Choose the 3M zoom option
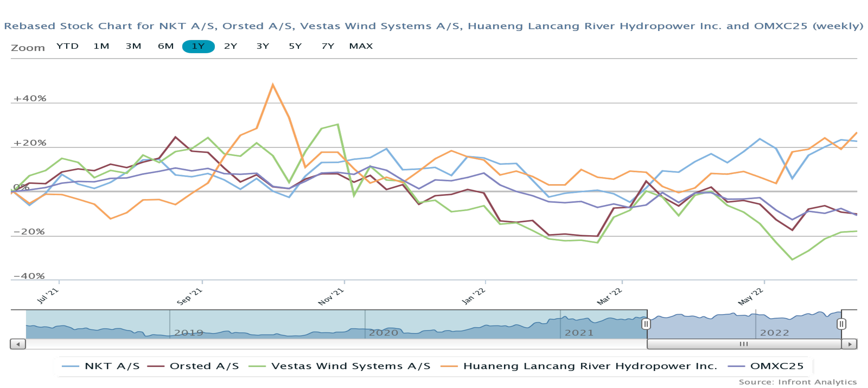The image size is (868, 388). click(x=133, y=46)
